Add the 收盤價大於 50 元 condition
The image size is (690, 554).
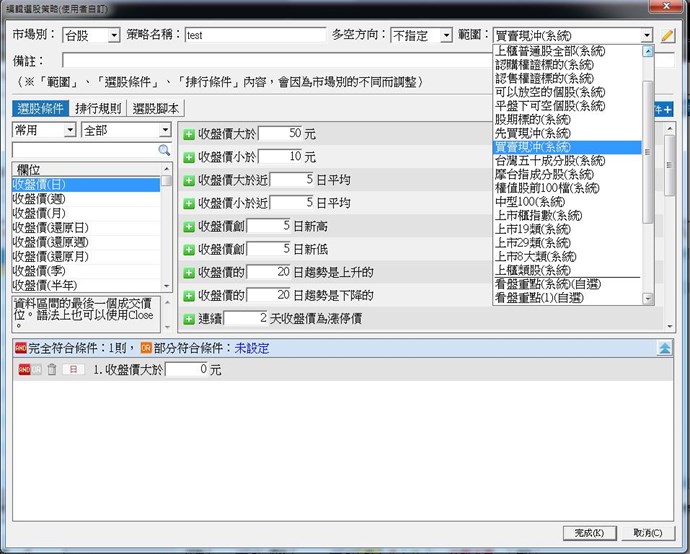pos(189,134)
